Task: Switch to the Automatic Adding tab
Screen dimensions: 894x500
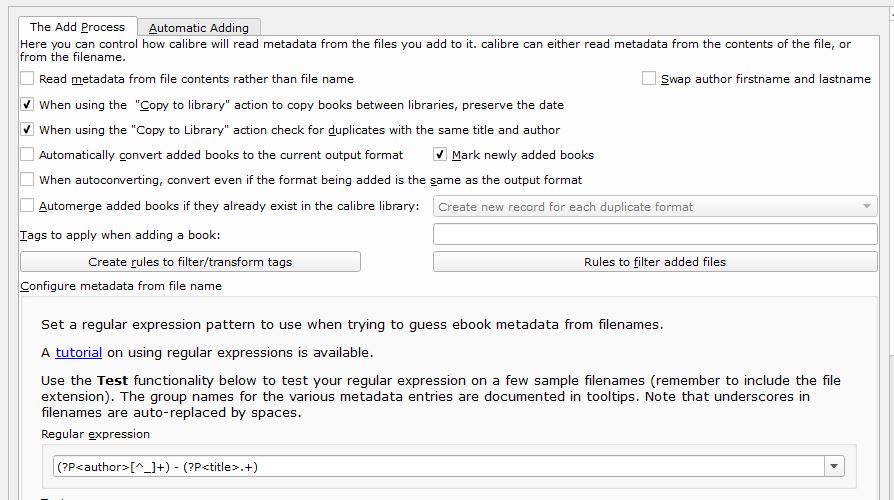Action: coord(198,27)
